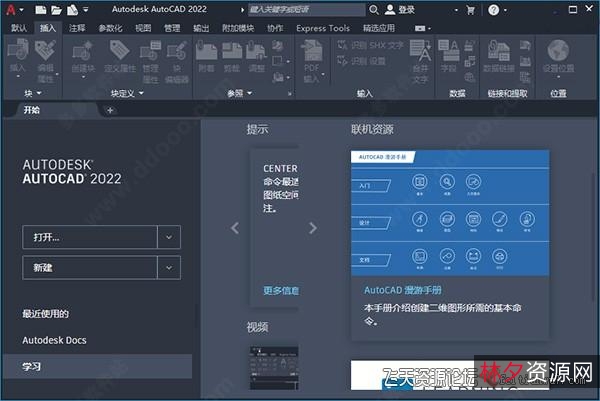Screen dimensions: 600x401
Task: Click the search magnifier icon in title bar
Action: [x=374, y=10]
